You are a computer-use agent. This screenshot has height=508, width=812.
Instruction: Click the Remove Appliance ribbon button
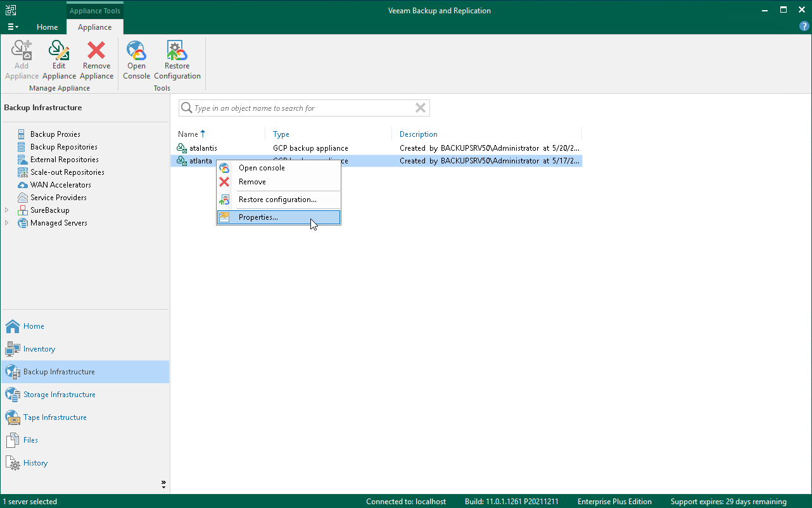pyautogui.click(x=96, y=60)
